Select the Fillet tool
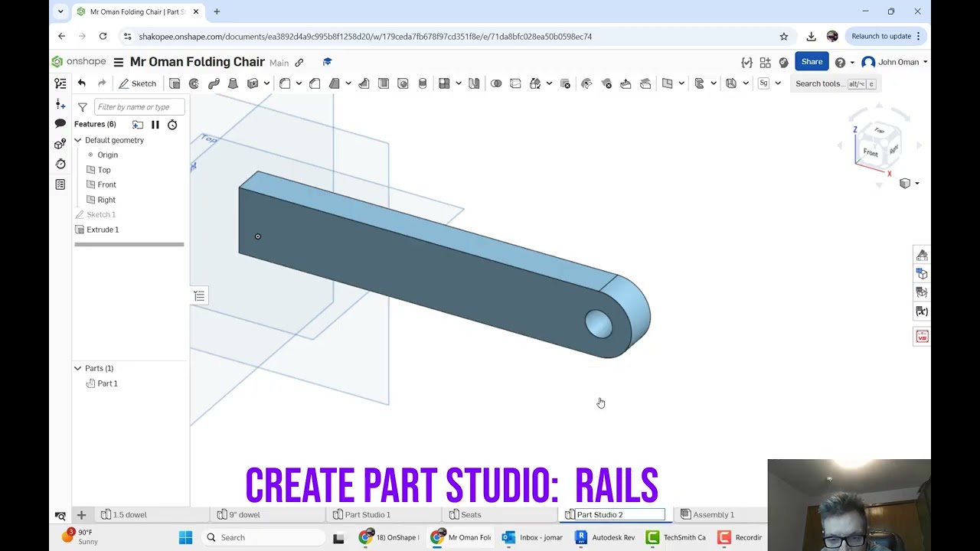Screen dimensions: 980x551 click(x=285, y=83)
